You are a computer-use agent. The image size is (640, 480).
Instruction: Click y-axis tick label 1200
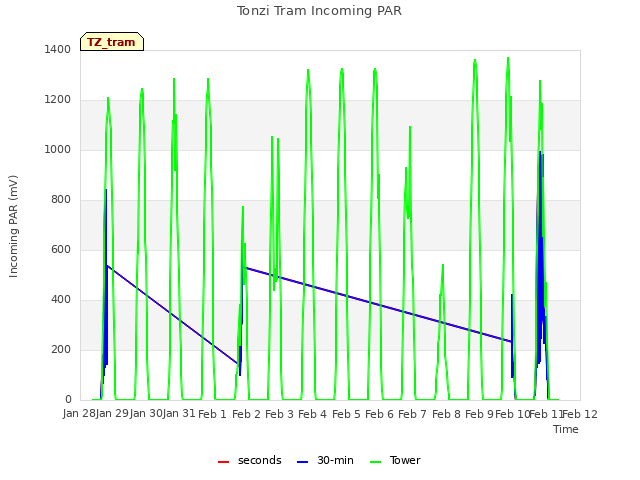(x=58, y=100)
